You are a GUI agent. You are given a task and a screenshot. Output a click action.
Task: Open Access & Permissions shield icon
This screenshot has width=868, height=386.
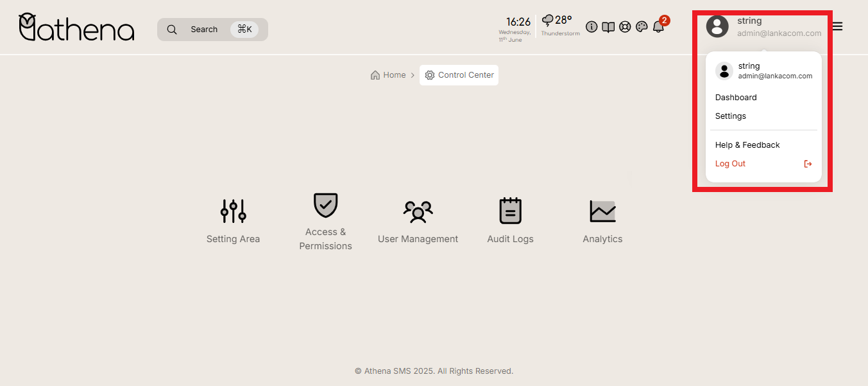pyautogui.click(x=325, y=206)
